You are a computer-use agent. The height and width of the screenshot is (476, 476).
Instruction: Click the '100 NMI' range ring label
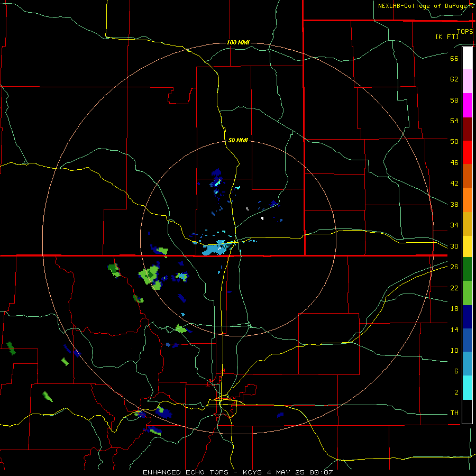coord(238,42)
